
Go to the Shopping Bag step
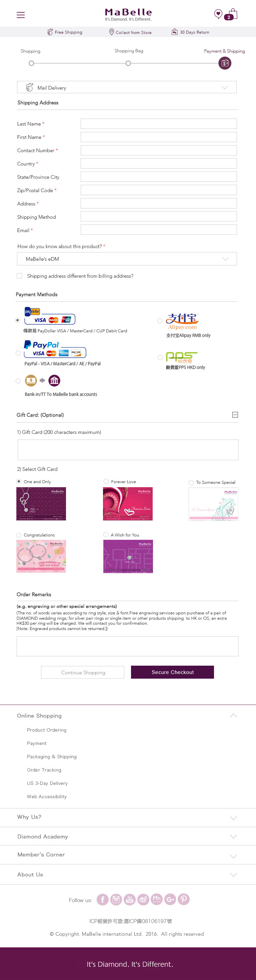pos(128,63)
